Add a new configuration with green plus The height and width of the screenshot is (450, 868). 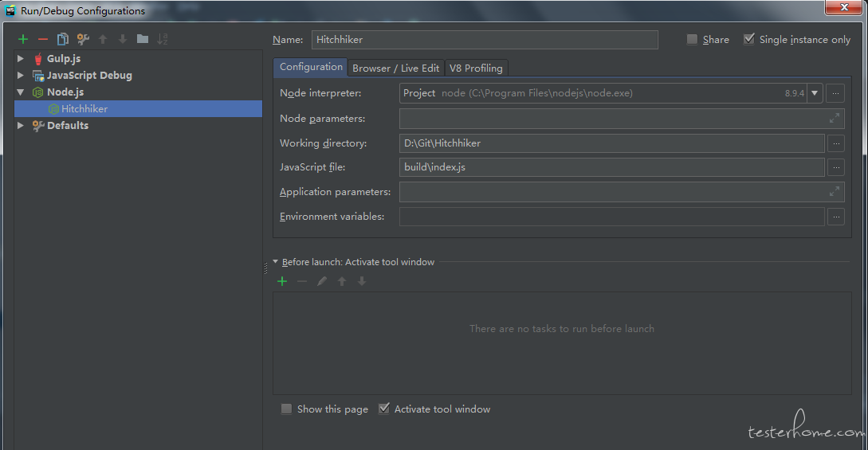pyautogui.click(x=22, y=39)
